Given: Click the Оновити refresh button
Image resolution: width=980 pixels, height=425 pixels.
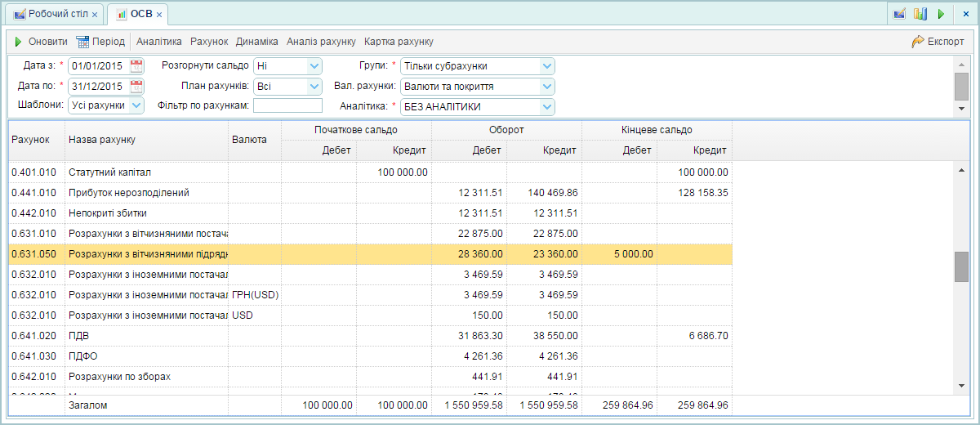Looking at the screenshot, I should (40, 42).
